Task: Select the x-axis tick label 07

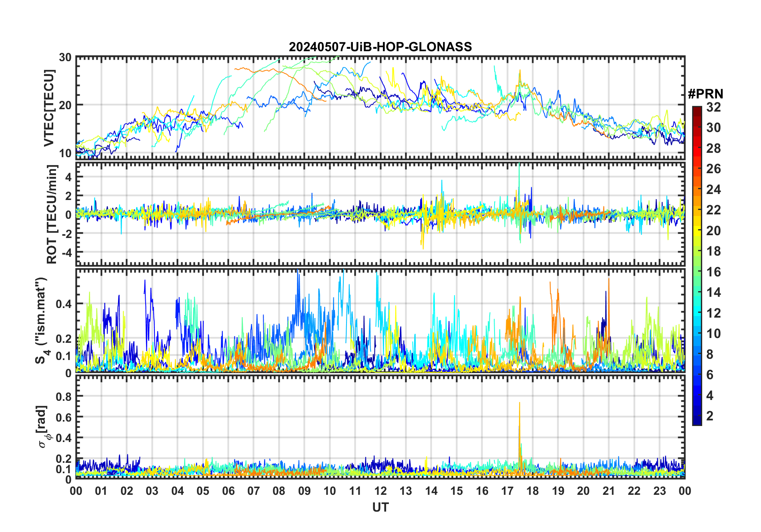Action: 254,491
